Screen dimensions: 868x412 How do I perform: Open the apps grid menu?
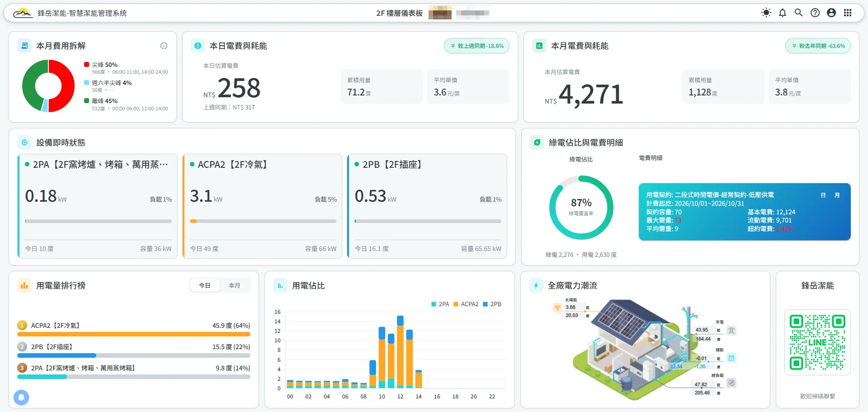[x=848, y=13]
